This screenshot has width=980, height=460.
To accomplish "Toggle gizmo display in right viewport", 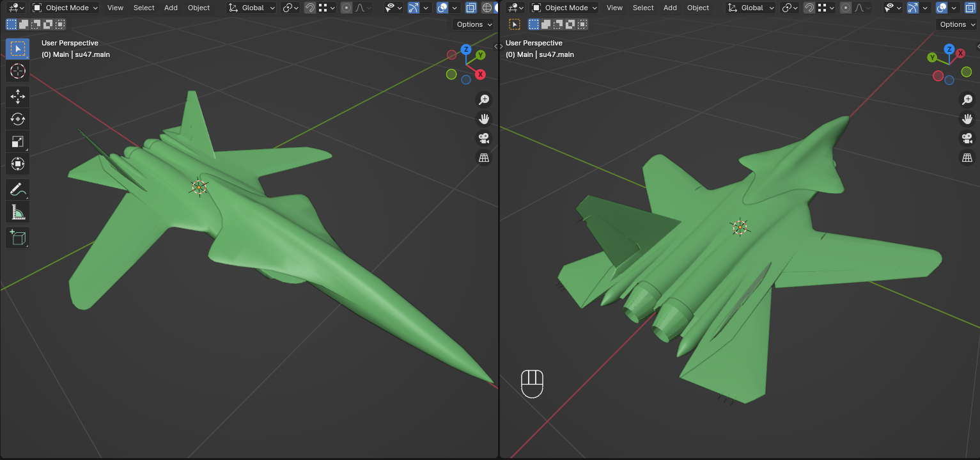I will (913, 8).
